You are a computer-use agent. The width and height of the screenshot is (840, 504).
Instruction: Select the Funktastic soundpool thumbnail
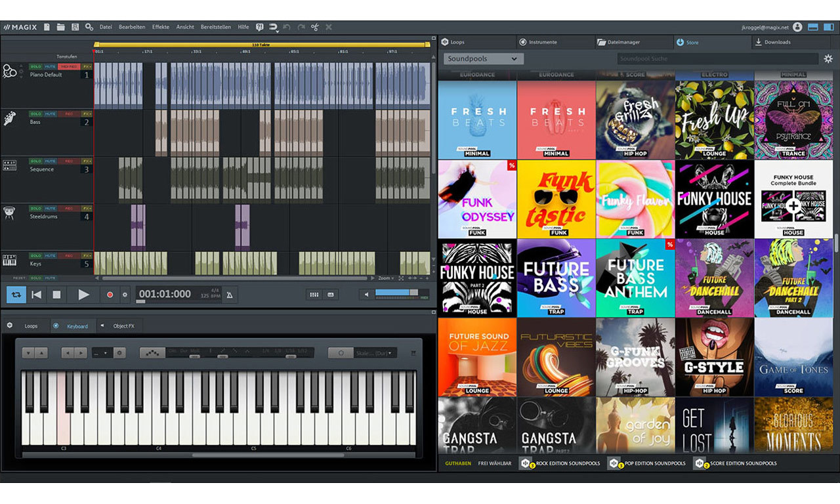(x=556, y=199)
